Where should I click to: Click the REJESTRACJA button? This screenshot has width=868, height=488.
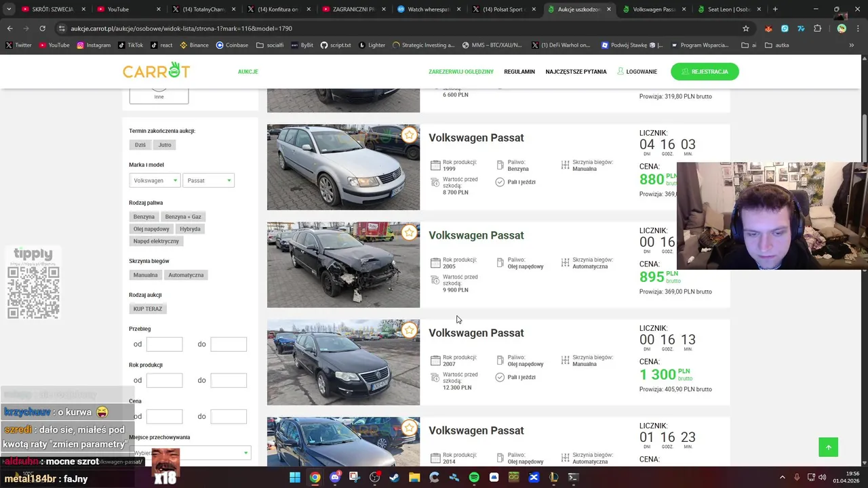(705, 71)
